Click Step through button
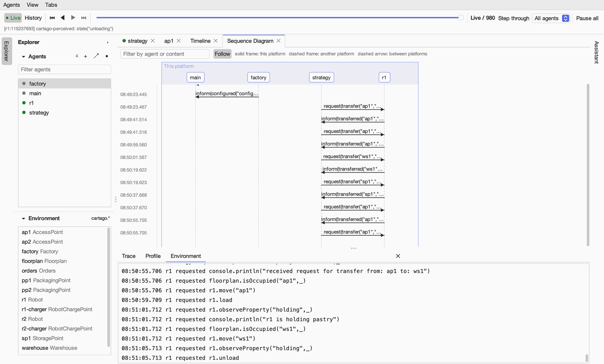 [x=514, y=18]
